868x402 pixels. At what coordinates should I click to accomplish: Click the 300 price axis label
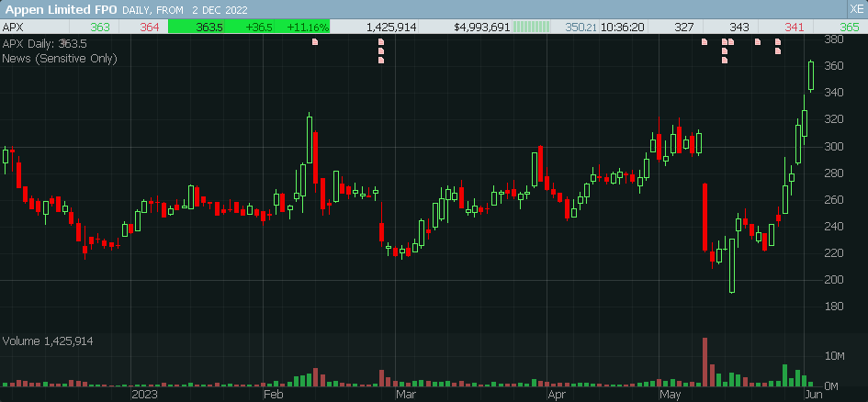tap(833, 147)
